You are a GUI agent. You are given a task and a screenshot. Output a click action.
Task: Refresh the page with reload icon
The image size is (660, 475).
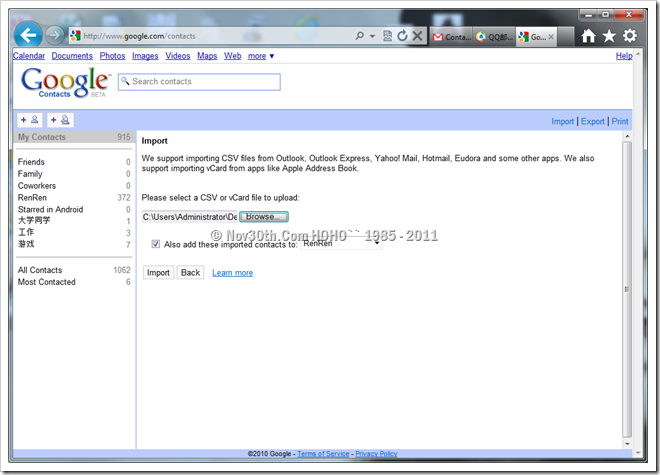pyautogui.click(x=402, y=36)
